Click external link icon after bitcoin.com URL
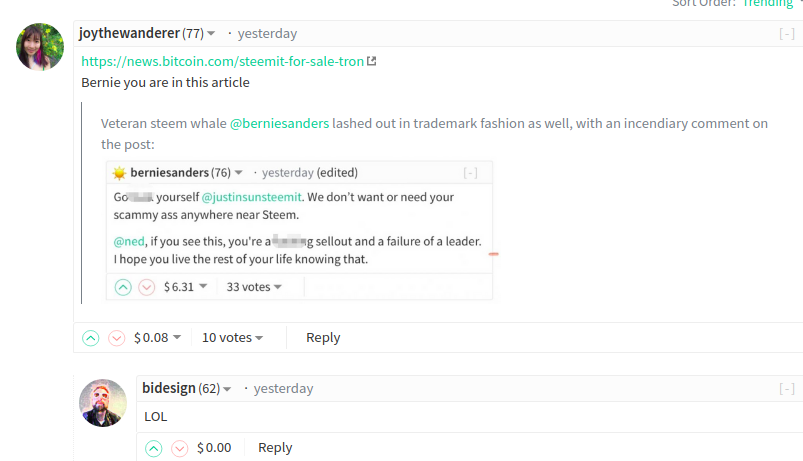Screen dimensions: 803x461 pos(372,61)
